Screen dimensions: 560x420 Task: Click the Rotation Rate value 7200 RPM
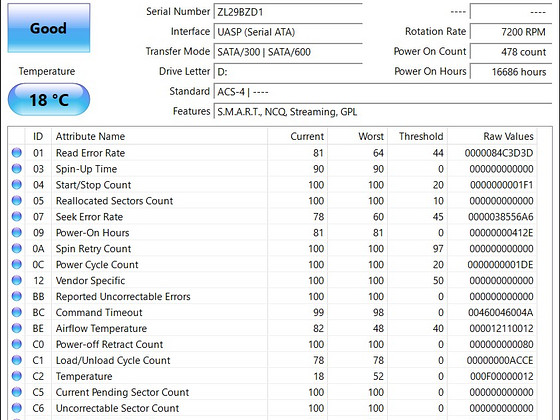tap(511, 32)
